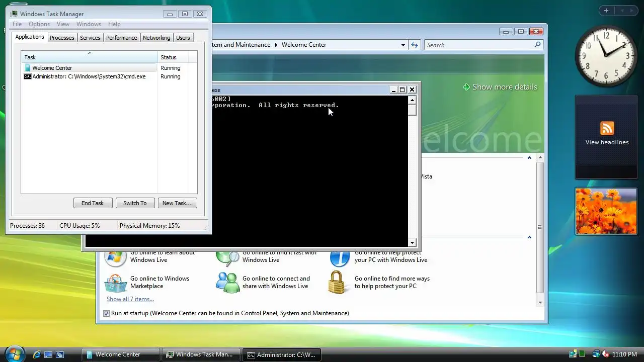Sort by the Status column header
Viewport: 644px width, 362px height.
pos(174,57)
